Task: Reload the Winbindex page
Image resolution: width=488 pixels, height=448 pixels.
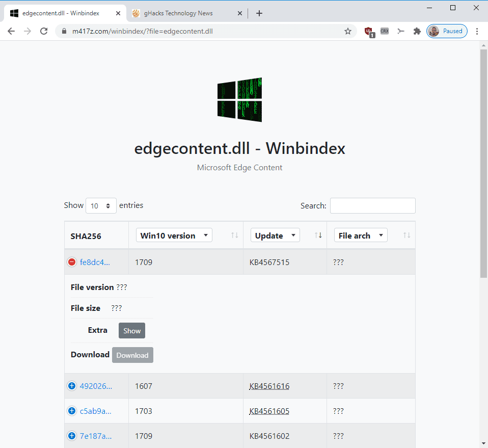Action: [x=44, y=31]
